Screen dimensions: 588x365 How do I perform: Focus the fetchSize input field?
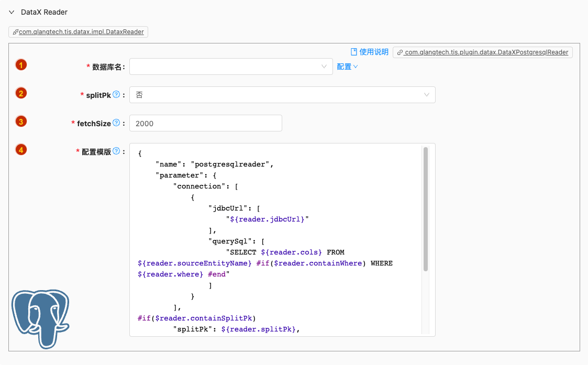tap(205, 124)
